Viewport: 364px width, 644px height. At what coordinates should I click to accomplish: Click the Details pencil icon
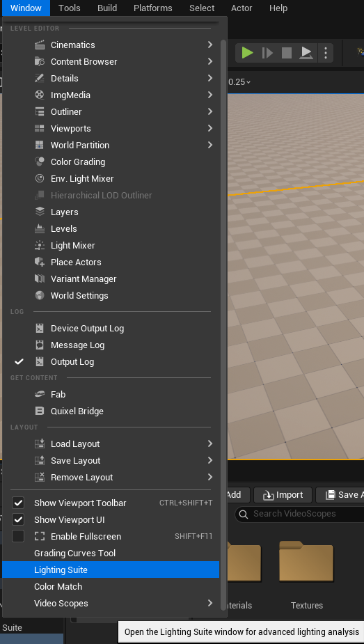40,78
